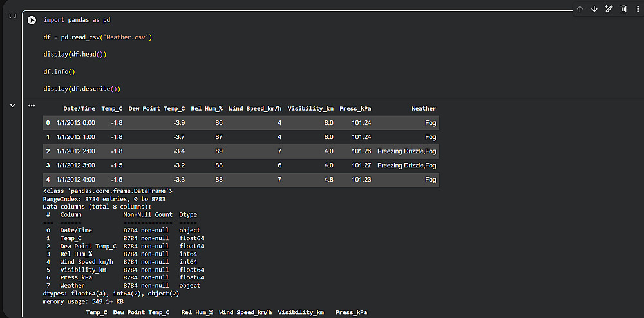This screenshot has width=644, height=318.
Task: Click the empty execution count brackets
Action: [x=12, y=15]
